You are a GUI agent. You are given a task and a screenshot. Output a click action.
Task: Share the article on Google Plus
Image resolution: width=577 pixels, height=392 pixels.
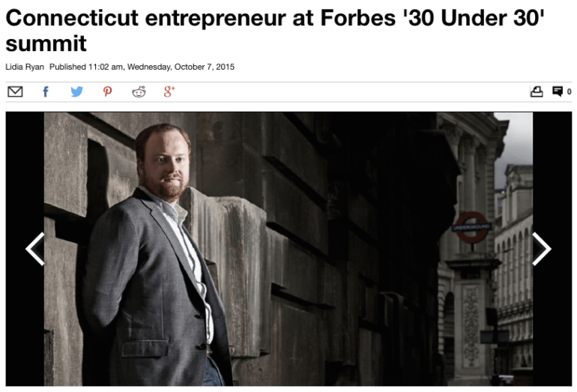[169, 91]
